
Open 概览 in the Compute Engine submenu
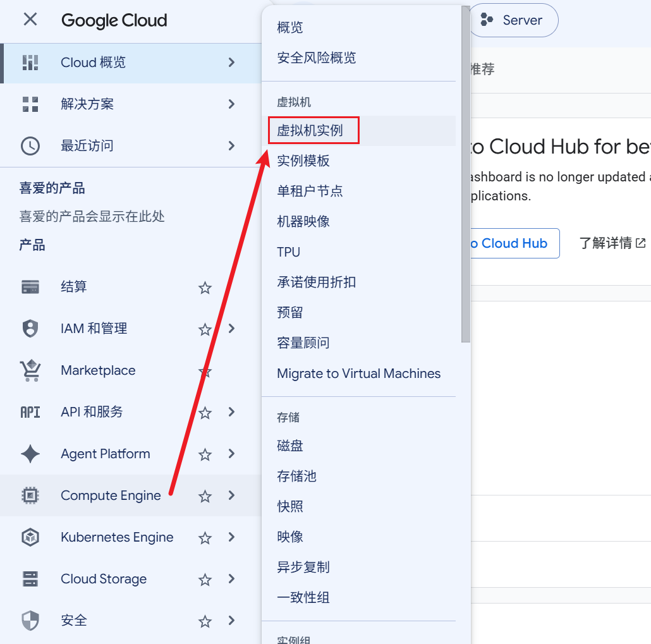(359, 27)
